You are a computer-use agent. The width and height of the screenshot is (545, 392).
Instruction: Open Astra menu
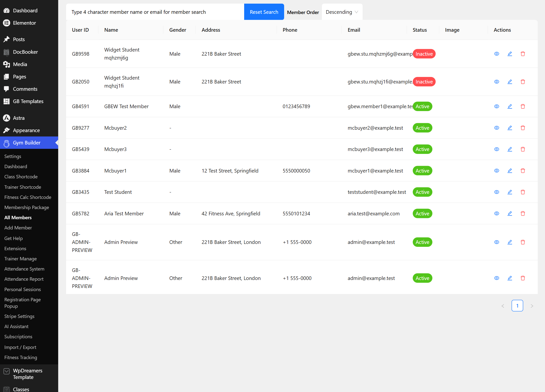(x=29, y=118)
